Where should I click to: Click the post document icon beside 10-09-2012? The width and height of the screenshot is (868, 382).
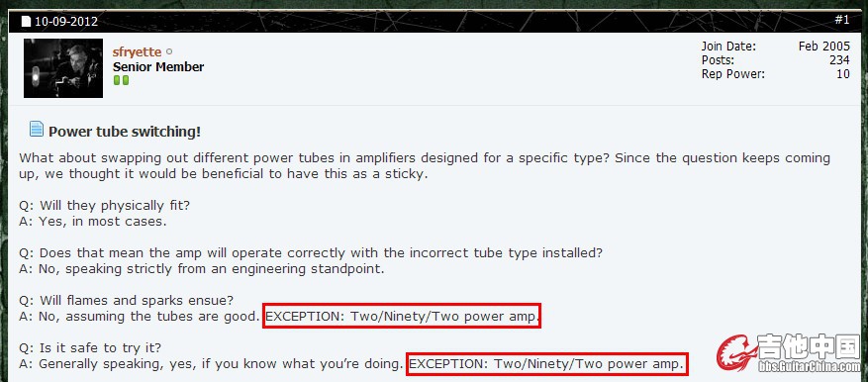tap(26, 22)
